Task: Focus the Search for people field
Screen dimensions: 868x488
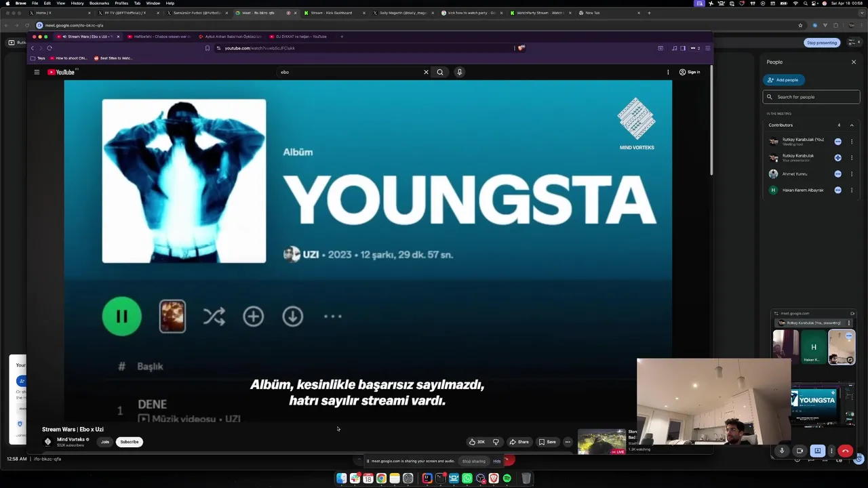Action: point(811,97)
